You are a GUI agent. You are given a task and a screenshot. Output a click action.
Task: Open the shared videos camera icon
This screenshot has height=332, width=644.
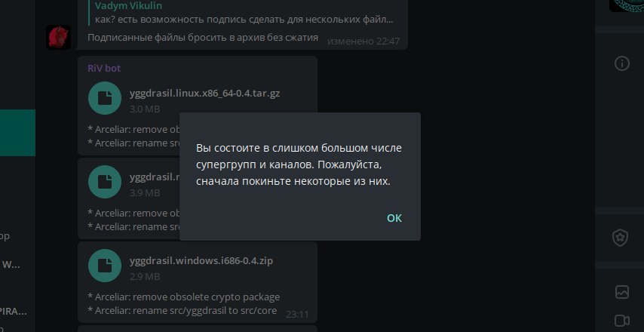(622, 320)
